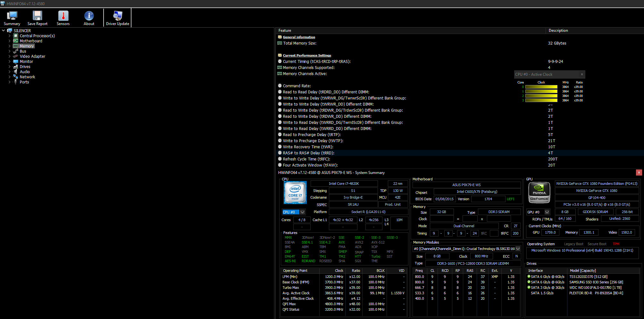Click the Intel Core i7 logo

coord(295,192)
